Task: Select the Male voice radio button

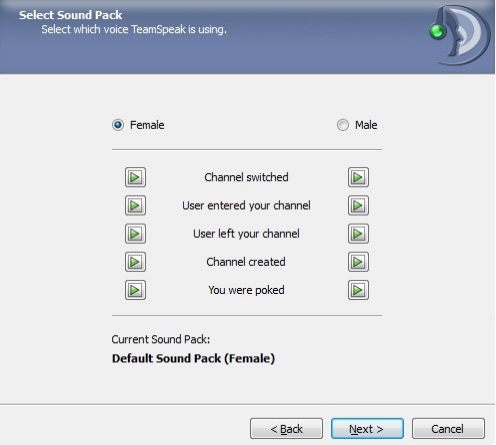Action: pyautogui.click(x=343, y=125)
